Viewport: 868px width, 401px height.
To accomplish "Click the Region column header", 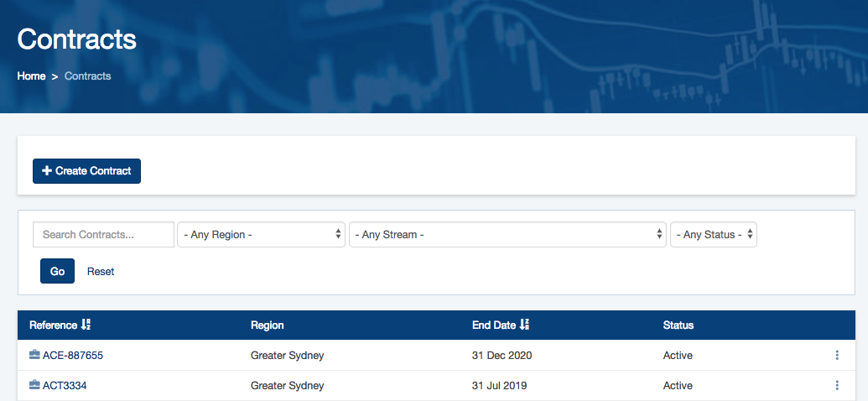I will coord(268,325).
